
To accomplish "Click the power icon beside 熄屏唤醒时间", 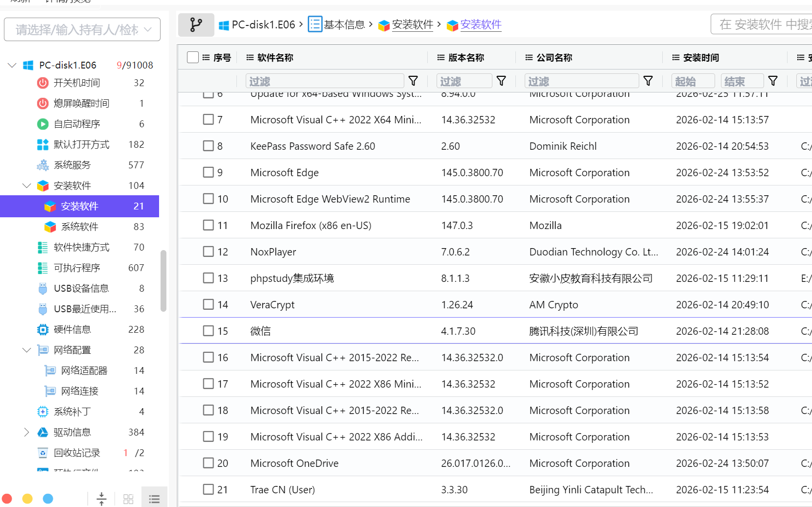I will pos(43,103).
